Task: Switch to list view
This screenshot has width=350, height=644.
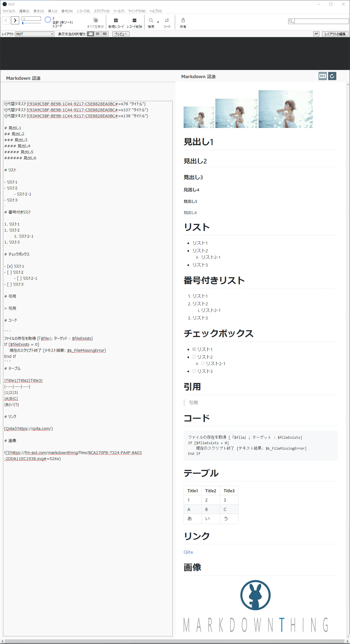Action: 98,34
